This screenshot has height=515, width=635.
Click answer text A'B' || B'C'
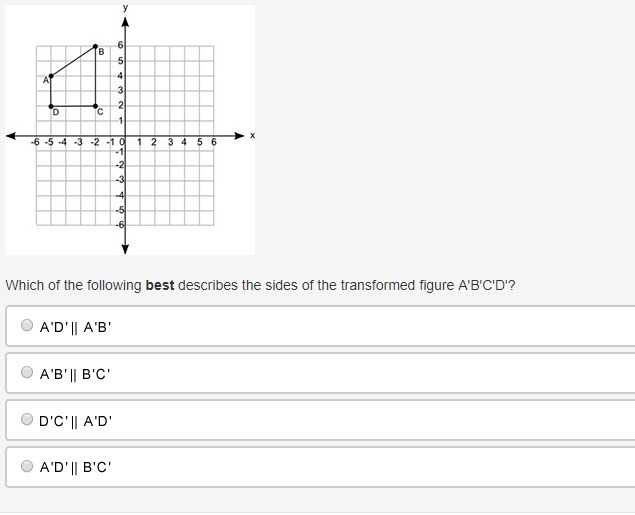[x=75, y=374]
